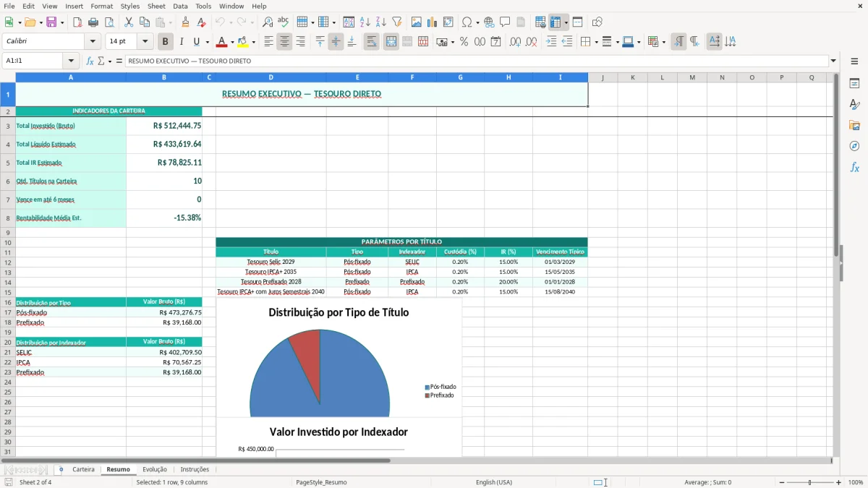Open the Function Wizard
868x488 pixels.
90,61
